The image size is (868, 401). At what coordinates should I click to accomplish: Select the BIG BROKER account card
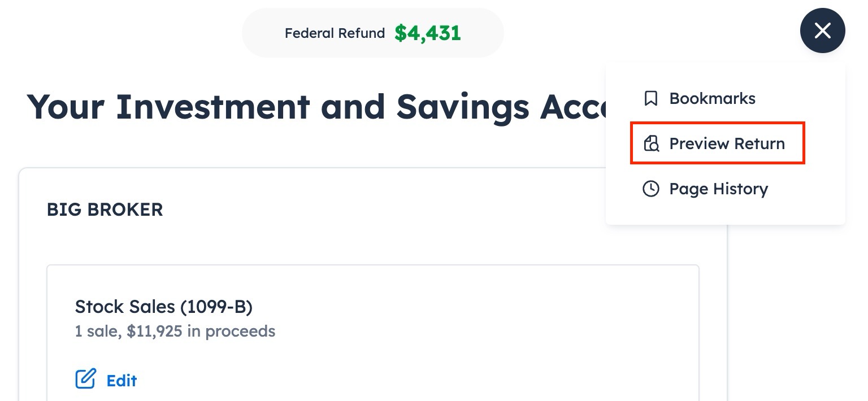click(105, 210)
